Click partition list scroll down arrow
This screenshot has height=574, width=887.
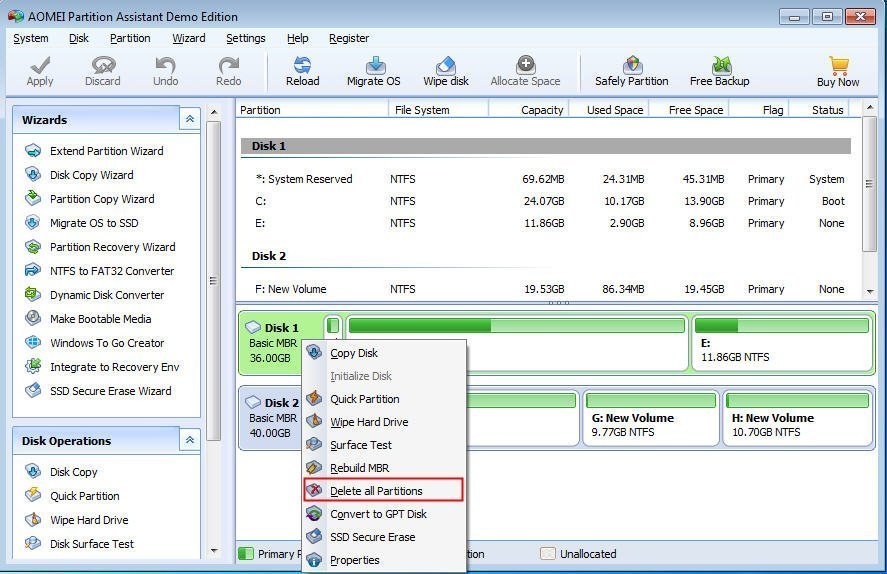[869, 292]
